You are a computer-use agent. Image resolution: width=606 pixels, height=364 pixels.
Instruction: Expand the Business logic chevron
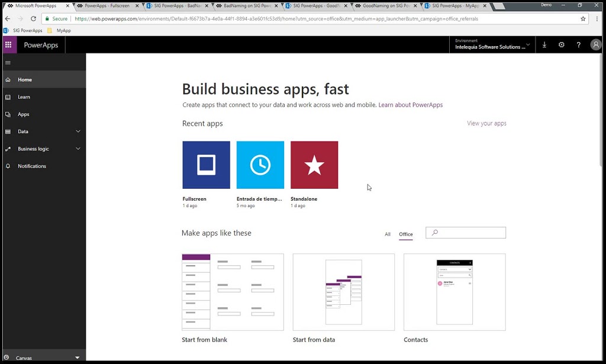click(78, 149)
